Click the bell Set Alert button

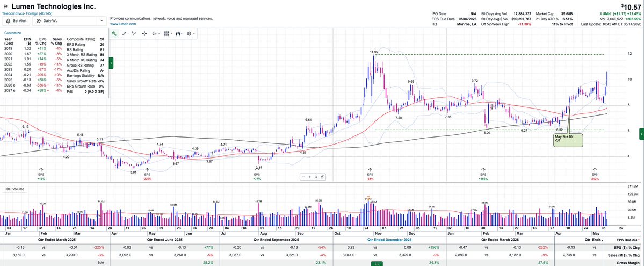click(16, 20)
